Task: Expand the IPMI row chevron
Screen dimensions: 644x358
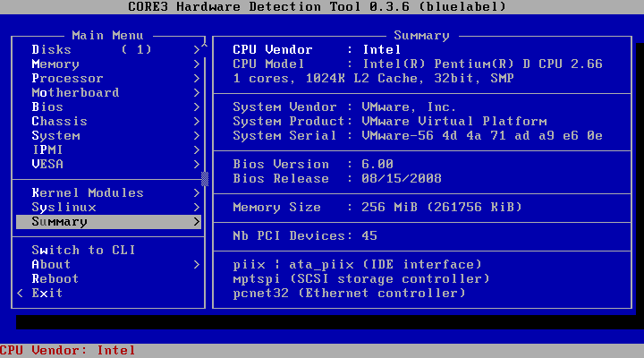Action: (x=196, y=150)
